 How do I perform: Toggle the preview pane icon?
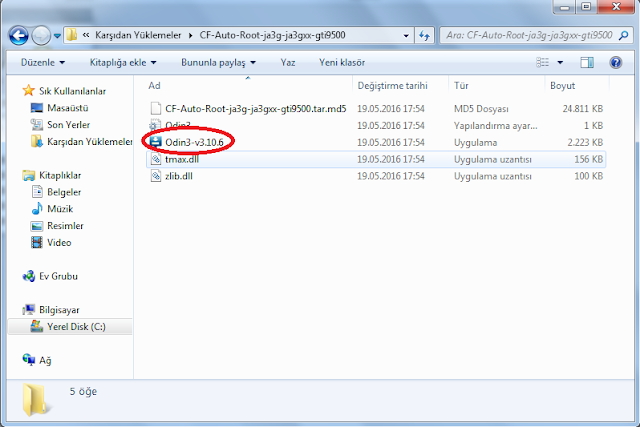(587, 62)
